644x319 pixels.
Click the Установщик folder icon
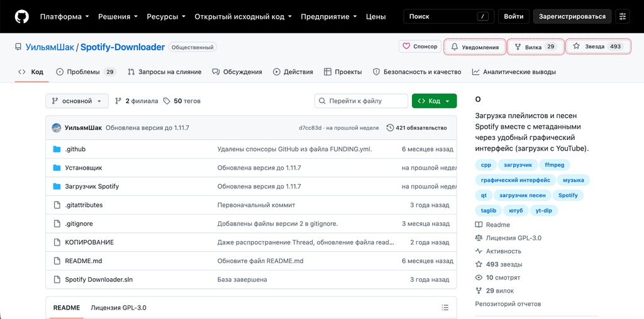tap(57, 168)
